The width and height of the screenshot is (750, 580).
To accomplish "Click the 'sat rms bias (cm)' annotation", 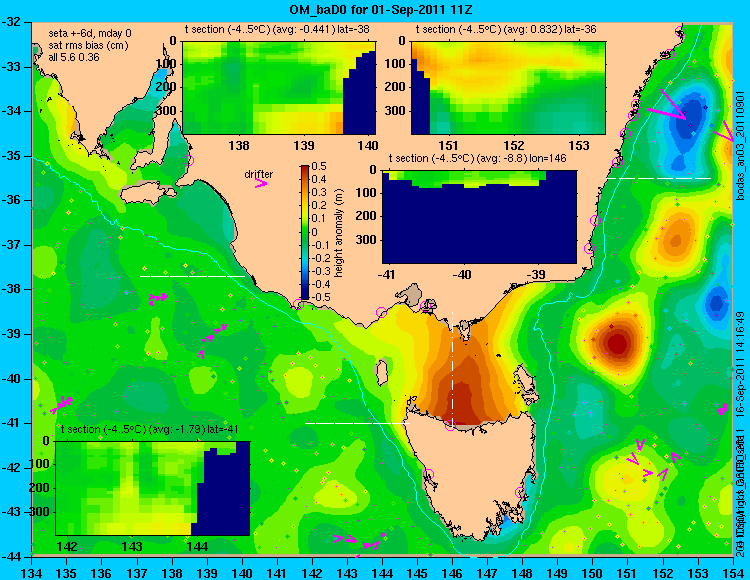I will coord(87,46).
